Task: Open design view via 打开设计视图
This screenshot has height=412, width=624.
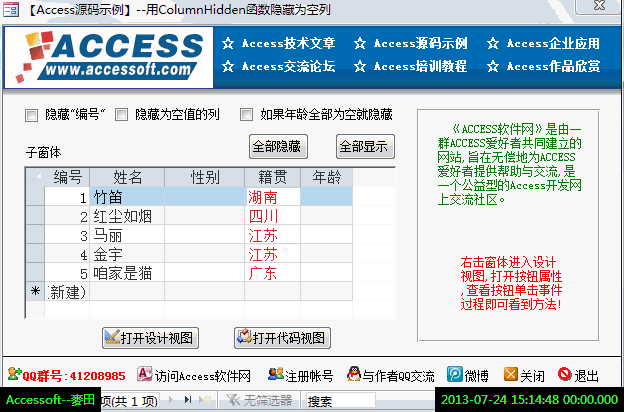Action: 150,338
